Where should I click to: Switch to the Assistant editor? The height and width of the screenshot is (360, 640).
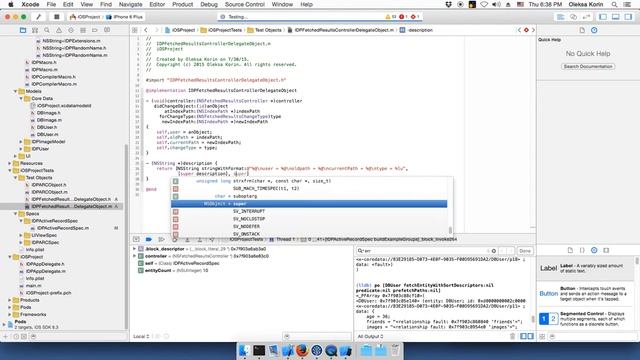(x=573, y=17)
